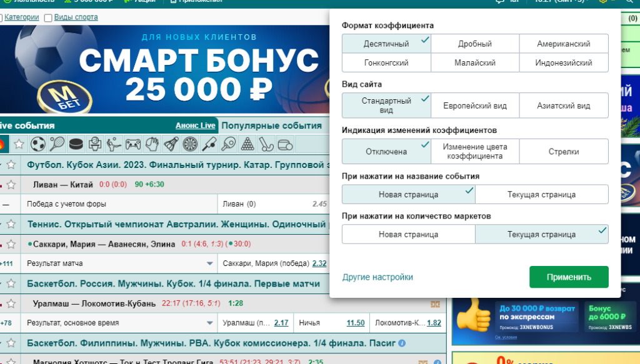Pick Локомотив-К odds 1.82
640x364 pixels.
[434, 323]
